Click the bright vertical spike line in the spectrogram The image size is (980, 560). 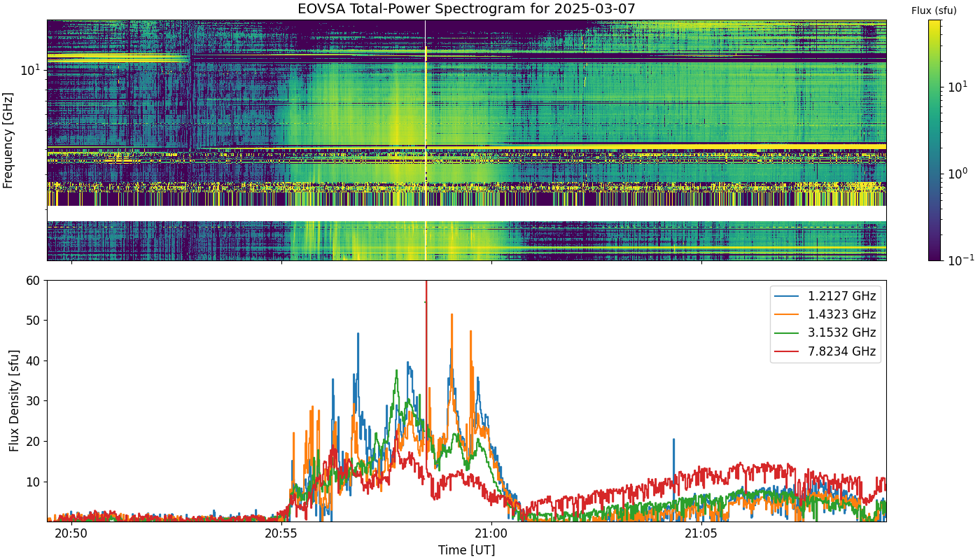pos(426,140)
